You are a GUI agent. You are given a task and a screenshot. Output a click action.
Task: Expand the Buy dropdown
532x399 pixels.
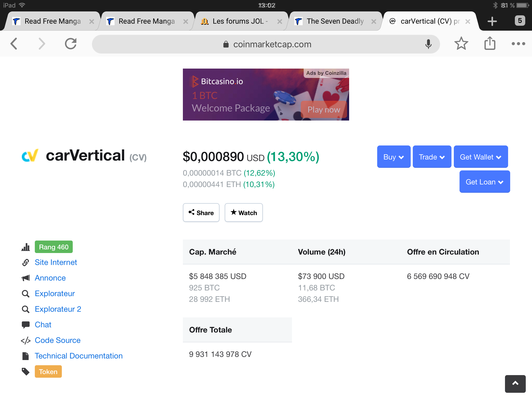click(x=394, y=157)
